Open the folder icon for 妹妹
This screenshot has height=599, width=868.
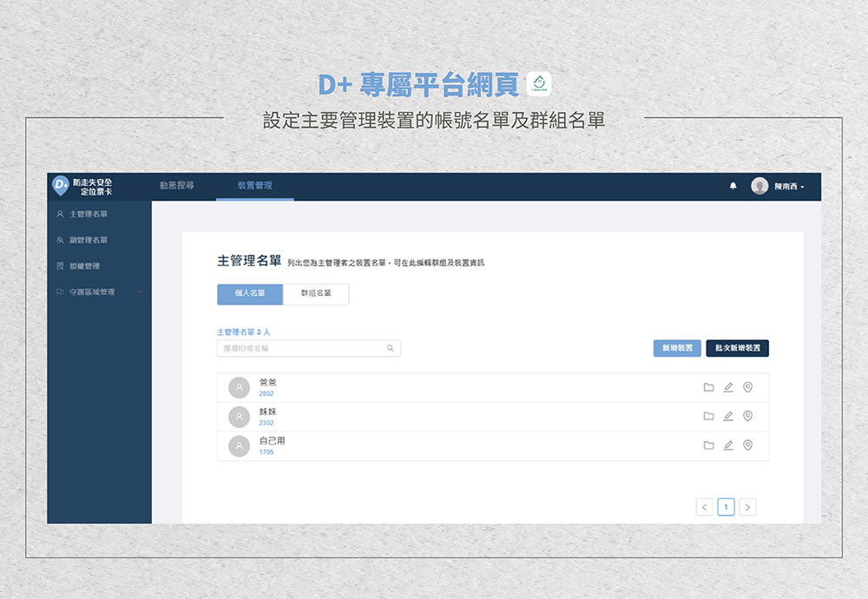[x=708, y=416]
